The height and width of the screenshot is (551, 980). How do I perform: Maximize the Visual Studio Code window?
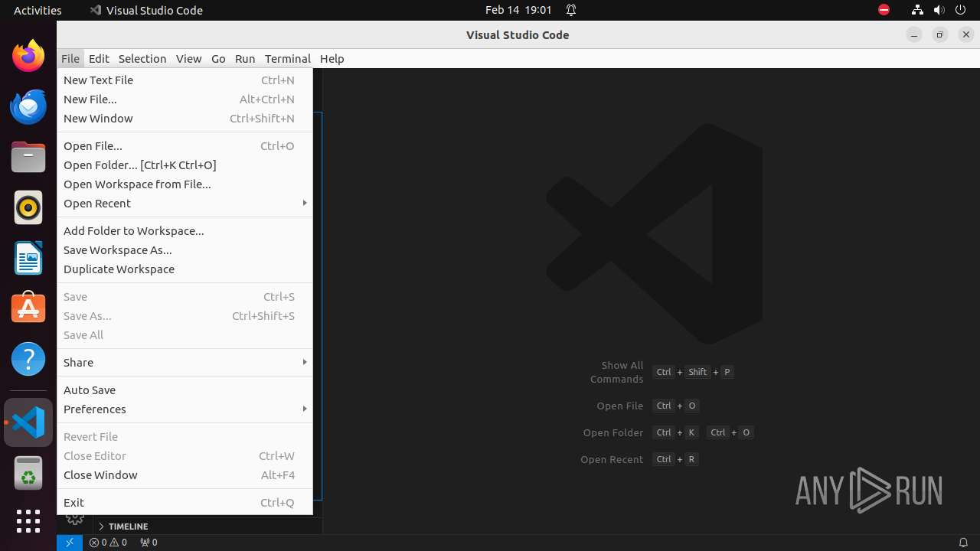940,34
